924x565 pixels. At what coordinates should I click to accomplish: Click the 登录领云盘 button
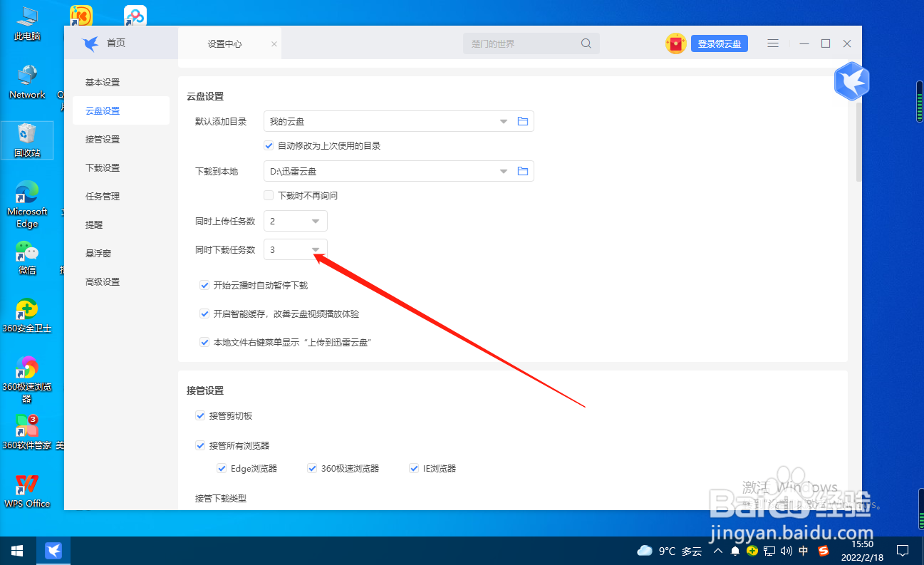[x=719, y=43]
